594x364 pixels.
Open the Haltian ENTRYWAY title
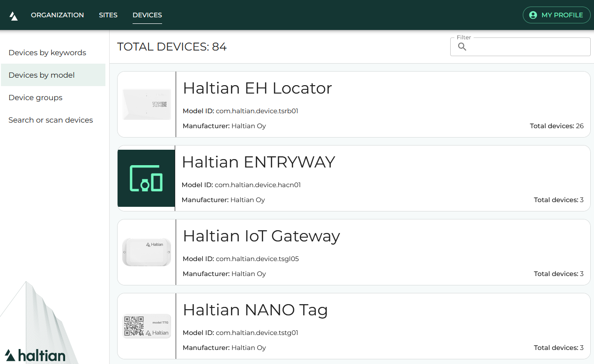point(259,162)
